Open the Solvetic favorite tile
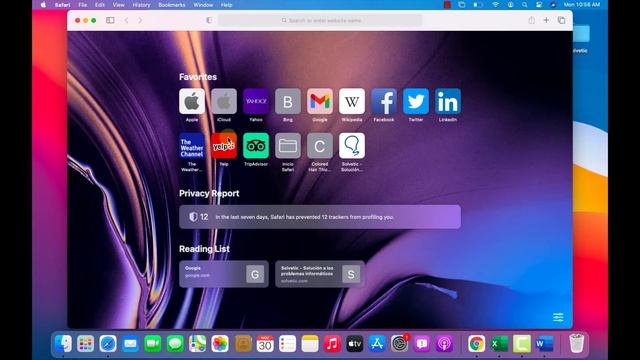This screenshot has width=640, height=360. click(352, 146)
